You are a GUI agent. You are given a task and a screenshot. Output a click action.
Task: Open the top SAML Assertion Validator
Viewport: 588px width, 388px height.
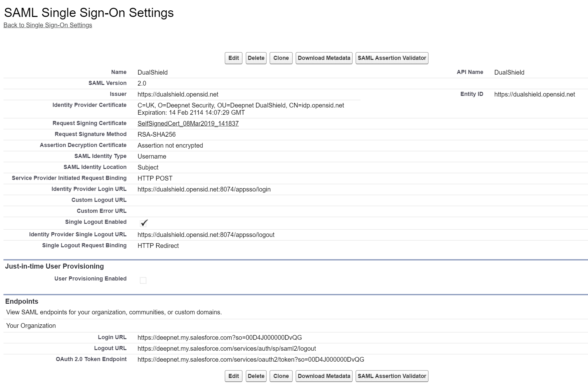click(392, 58)
